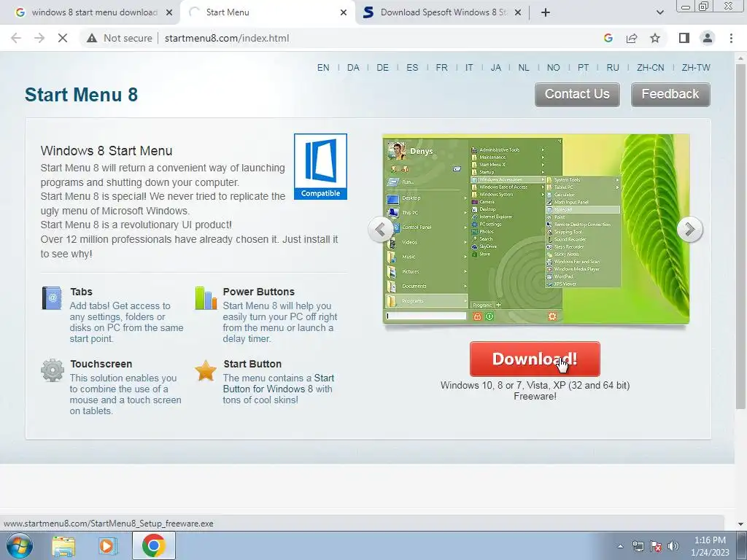Click the Power Buttons chart icon
The image size is (747, 560).
pyautogui.click(x=206, y=297)
